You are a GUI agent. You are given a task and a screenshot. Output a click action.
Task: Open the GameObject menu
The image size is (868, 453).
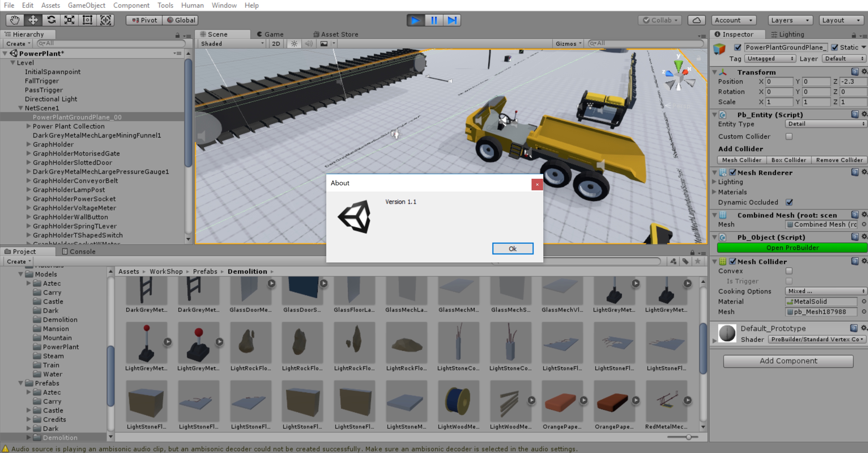click(x=87, y=5)
